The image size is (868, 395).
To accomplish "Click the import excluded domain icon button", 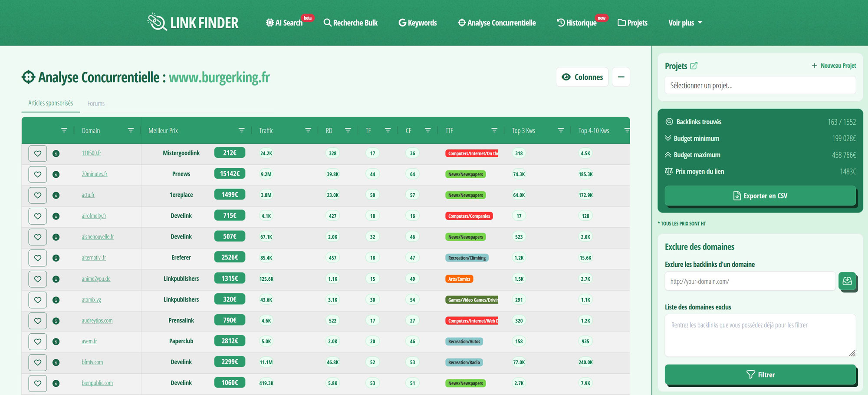I will point(847,281).
